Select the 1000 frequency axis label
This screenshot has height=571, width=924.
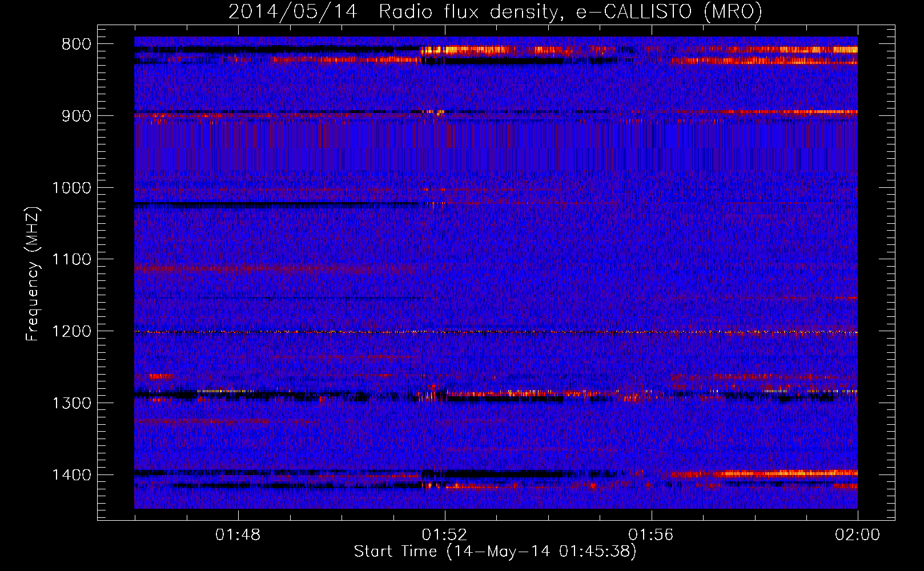coord(71,188)
